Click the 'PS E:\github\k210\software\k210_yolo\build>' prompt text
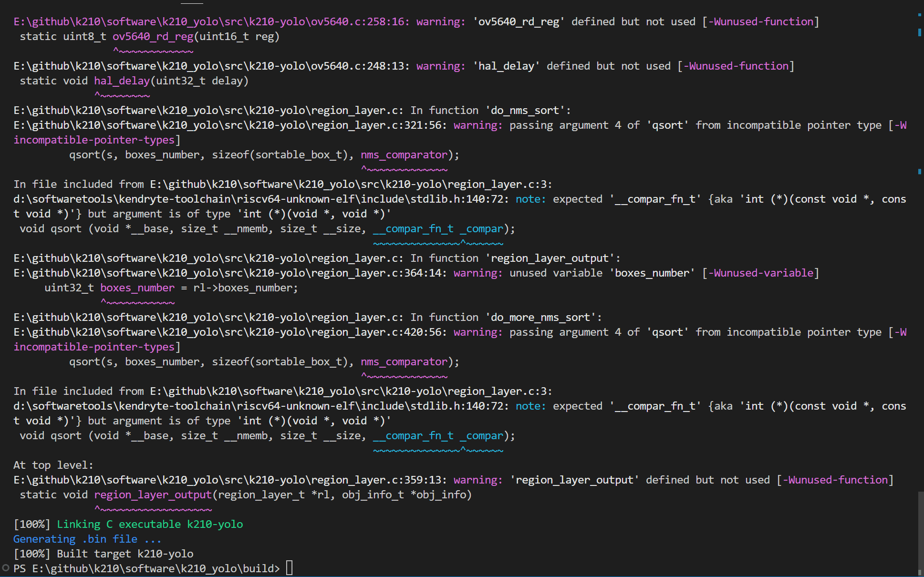924x577 pixels. [x=146, y=569]
